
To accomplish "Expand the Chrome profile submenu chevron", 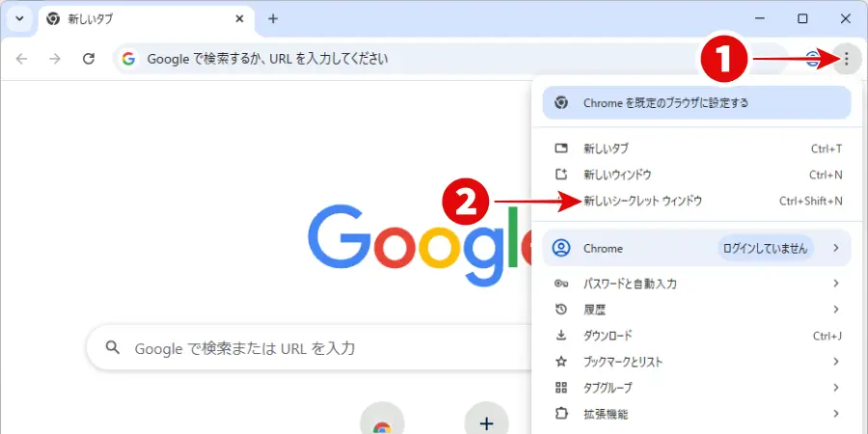I will (x=836, y=249).
